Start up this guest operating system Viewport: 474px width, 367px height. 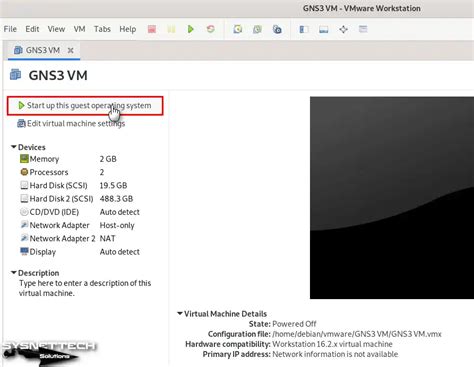click(85, 106)
